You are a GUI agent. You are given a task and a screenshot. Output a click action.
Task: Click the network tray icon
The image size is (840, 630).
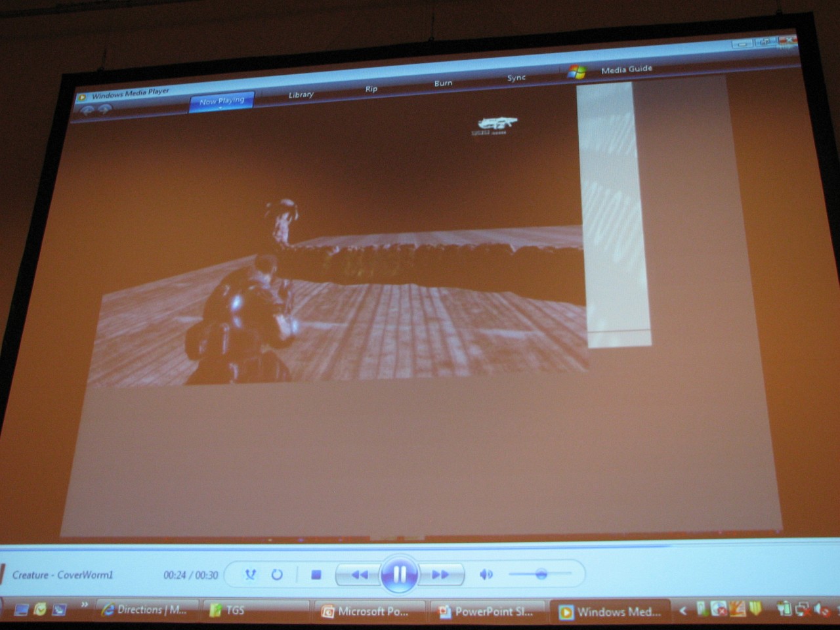pos(803,610)
